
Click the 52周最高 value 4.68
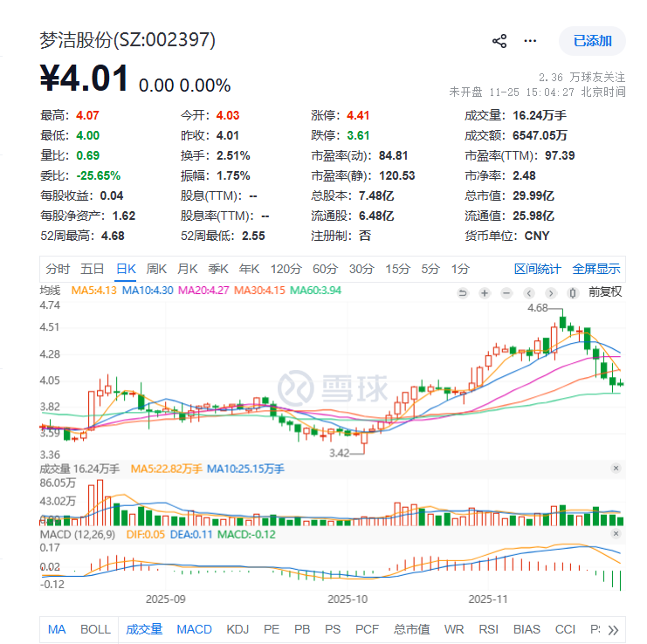point(113,236)
